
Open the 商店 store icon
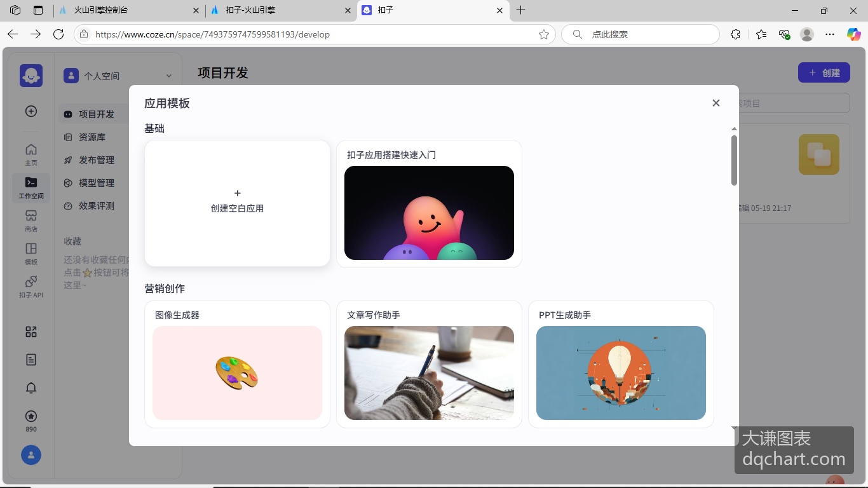pyautogui.click(x=31, y=220)
